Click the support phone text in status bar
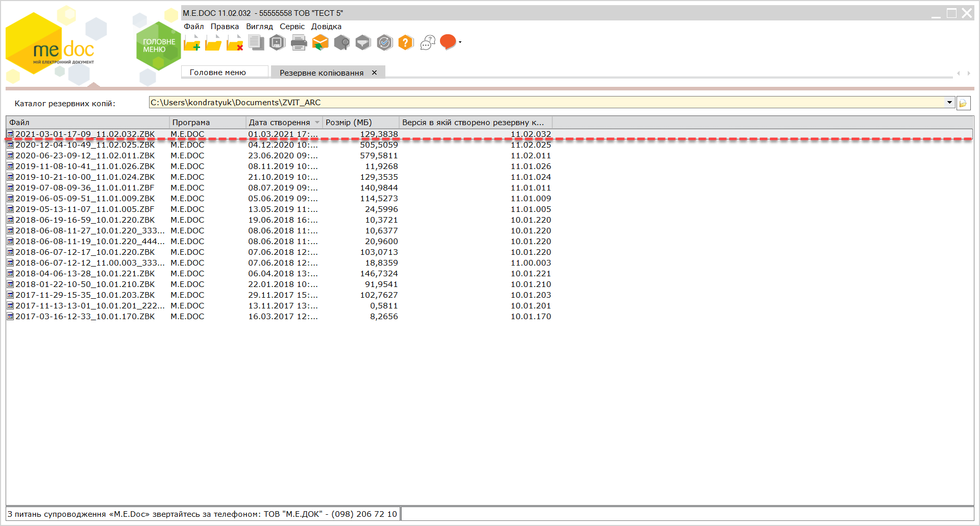 pyautogui.click(x=202, y=514)
